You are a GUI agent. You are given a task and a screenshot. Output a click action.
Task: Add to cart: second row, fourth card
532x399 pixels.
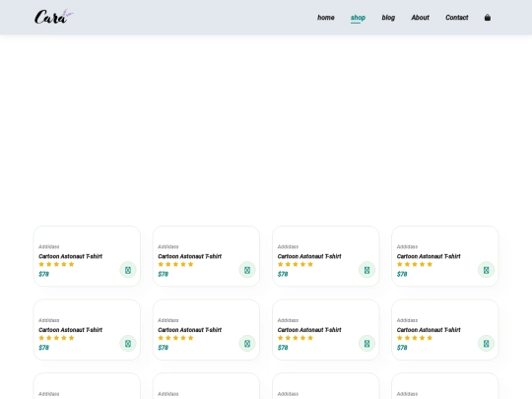coord(487,344)
